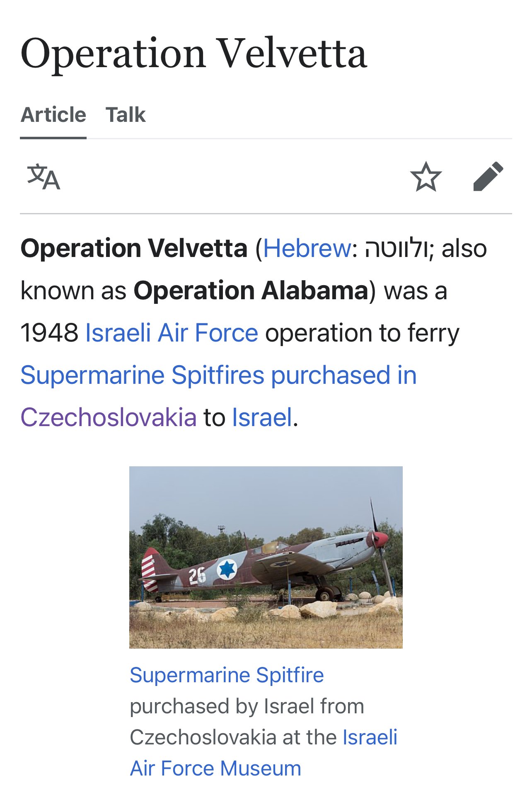Open the Spitfire aircraft photo

(266, 557)
